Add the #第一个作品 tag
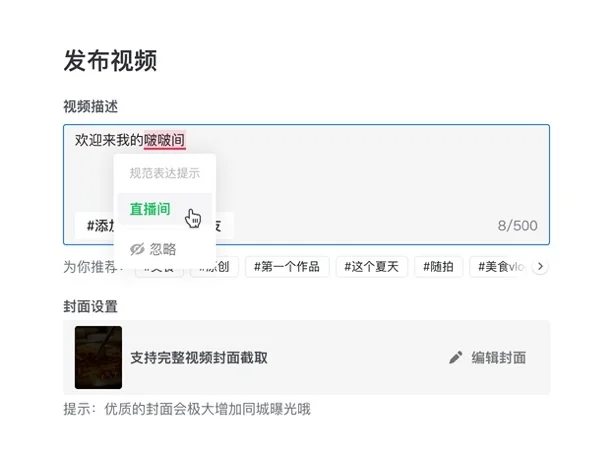 tap(286, 267)
